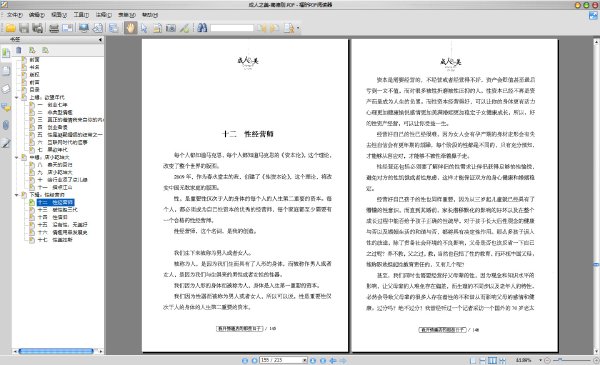The width and height of the screenshot is (600, 365).
Task: Switch to single page layout icon
Action: point(473,360)
